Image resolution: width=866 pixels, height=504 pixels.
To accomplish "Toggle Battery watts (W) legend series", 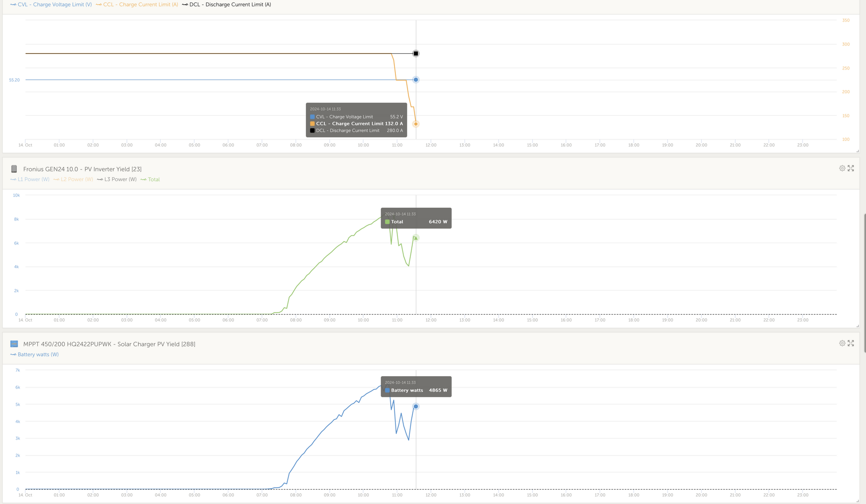I will pos(35,354).
